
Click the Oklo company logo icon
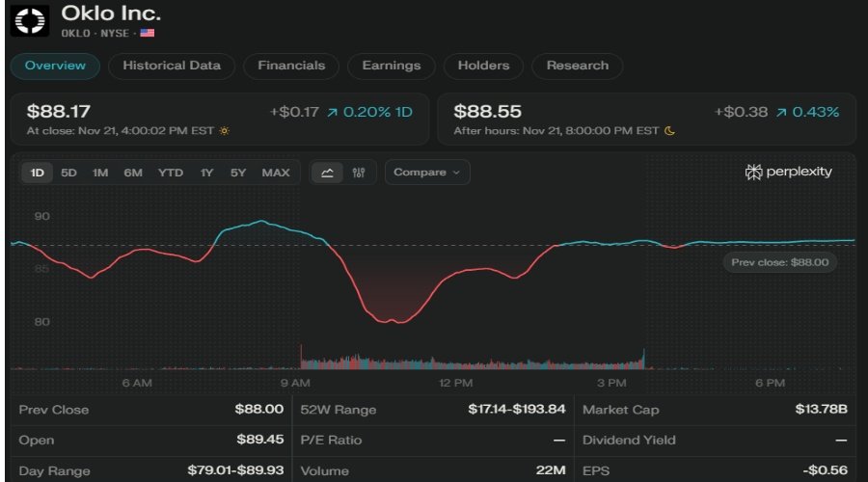(x=29, y=20)
